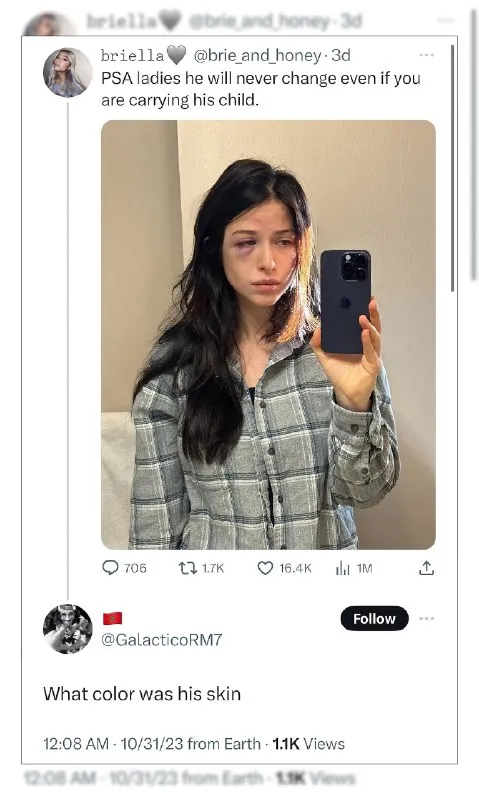This screenshot has height=800, width=479.
Task: Follow the @GalacticoRM7 account
Action: click(374, 618)
